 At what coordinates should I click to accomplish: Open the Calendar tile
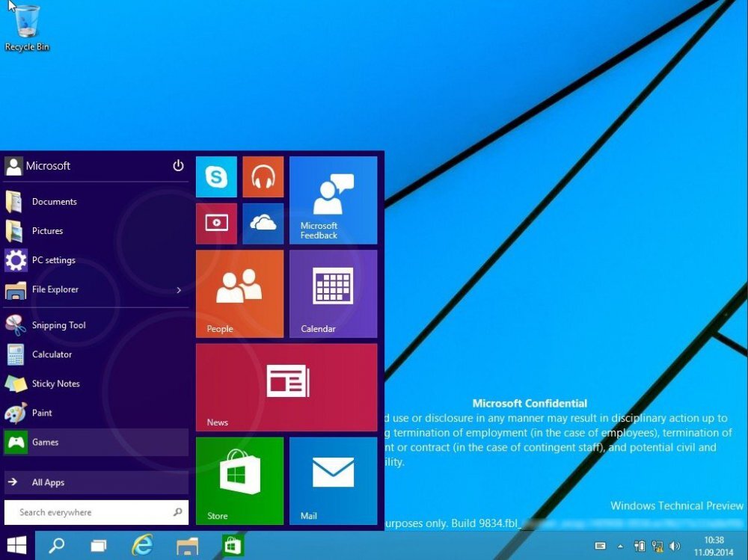[x=333, y=292]
